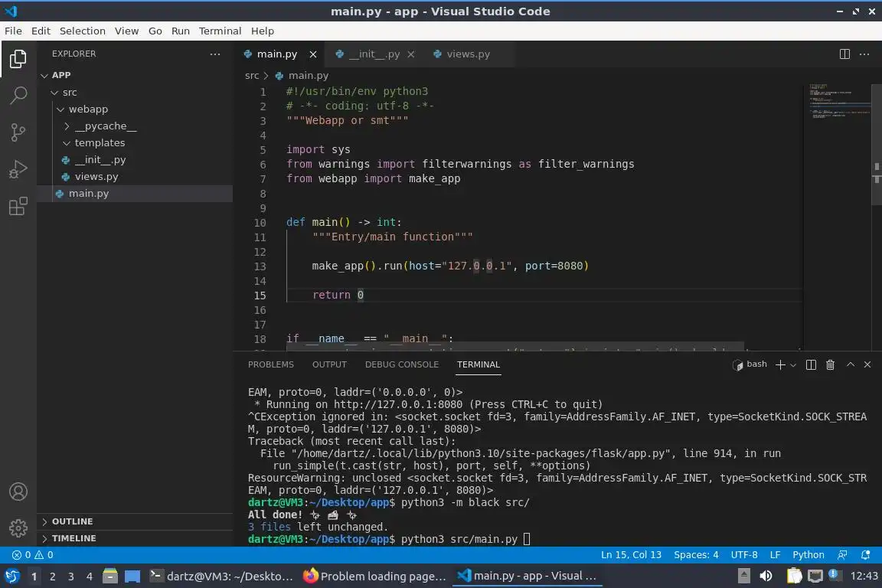Open the File menu
This screenshot has width=882, height=588.
[x=13, y=31]
